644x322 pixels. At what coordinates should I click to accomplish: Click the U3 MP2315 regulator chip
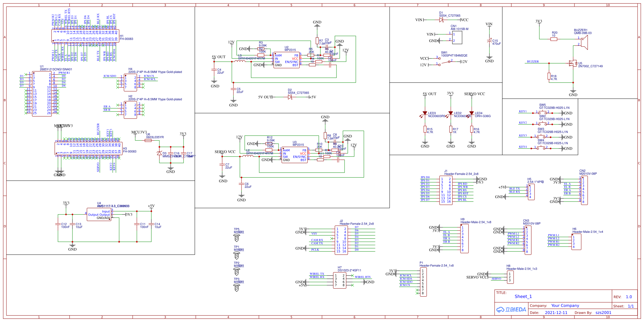pos(295,155)
